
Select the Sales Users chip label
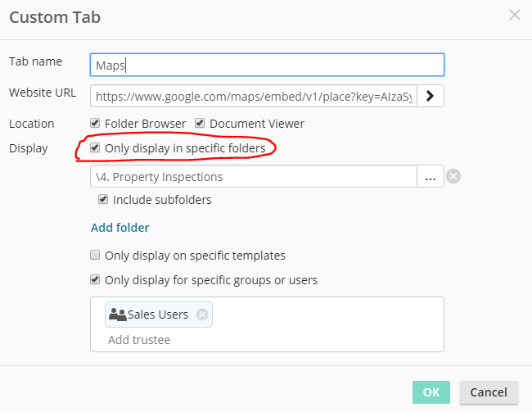pyautogui.click(x=158, y=315)
